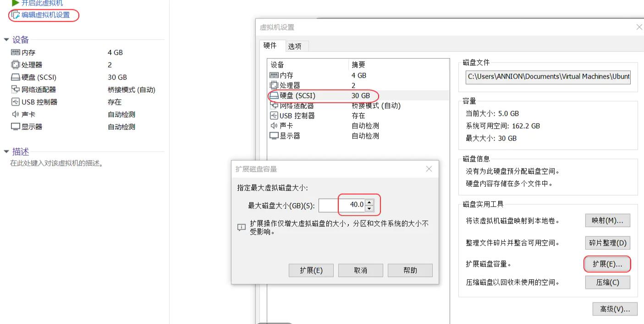This screenshot has height=324, width=644.
Task: Select 显示器 row label in settings list
Action: 290,136
